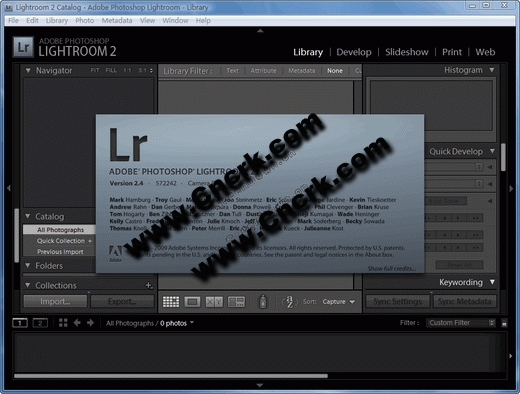Image resolution: width=520 pixels, height=394 pixels.
Task: Open the Photo menu
Action: point(85,21)
